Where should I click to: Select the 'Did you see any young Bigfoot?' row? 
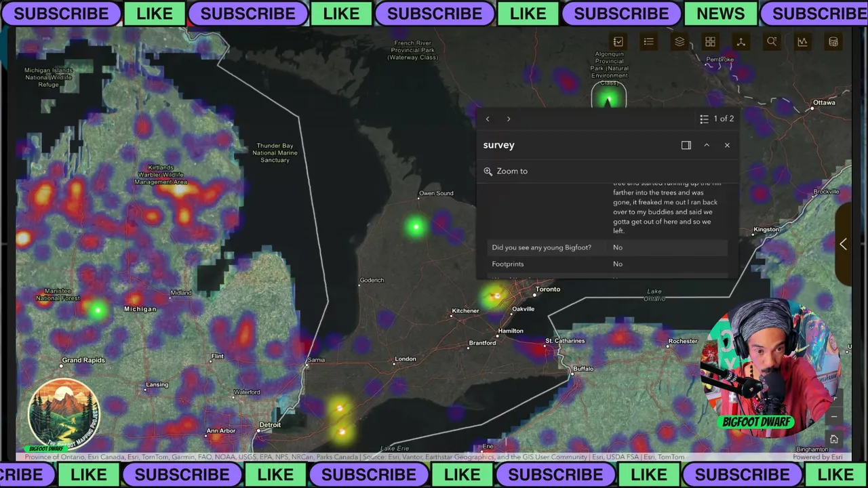click(x=607, y=247)
